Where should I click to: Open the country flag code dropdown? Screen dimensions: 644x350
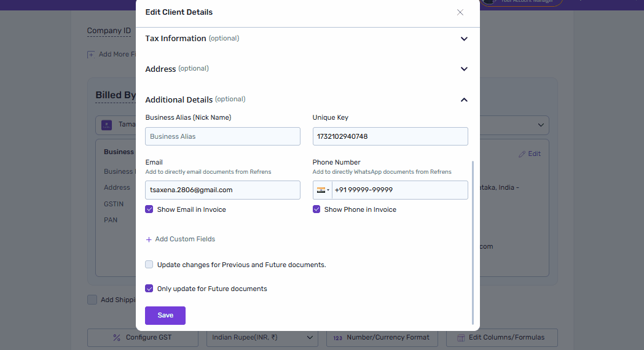[x=323, y=190]
